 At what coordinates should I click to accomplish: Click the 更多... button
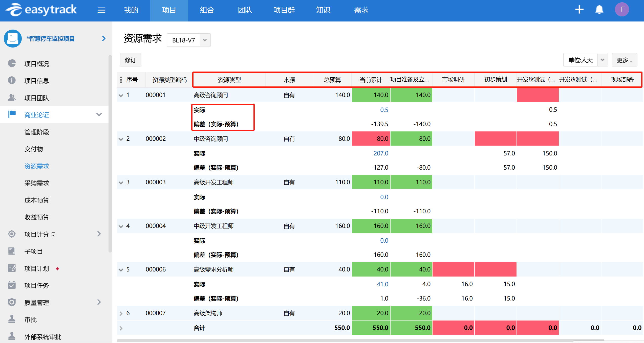(x=624, y=60)
